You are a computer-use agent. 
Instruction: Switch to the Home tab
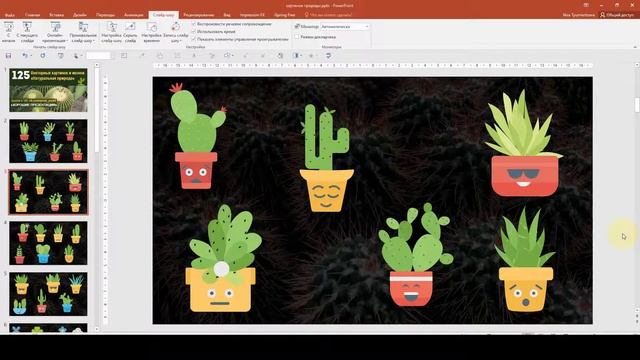pos(32,15)
